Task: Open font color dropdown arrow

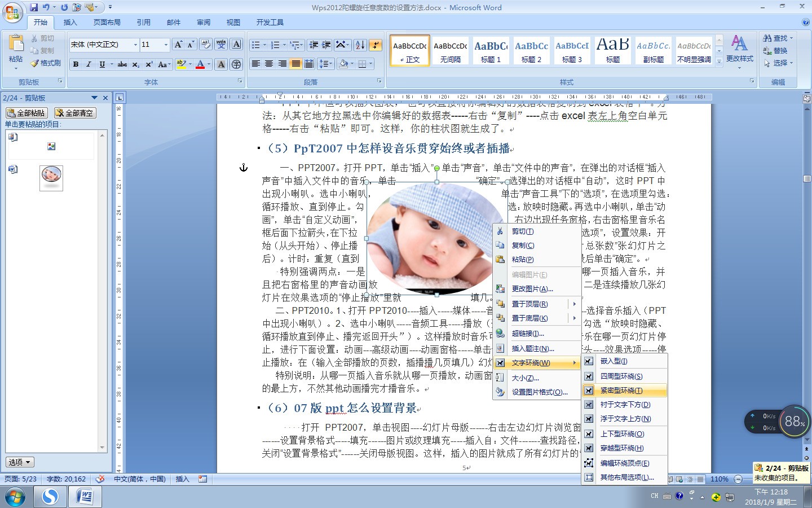Action: (x=208, y=64)
